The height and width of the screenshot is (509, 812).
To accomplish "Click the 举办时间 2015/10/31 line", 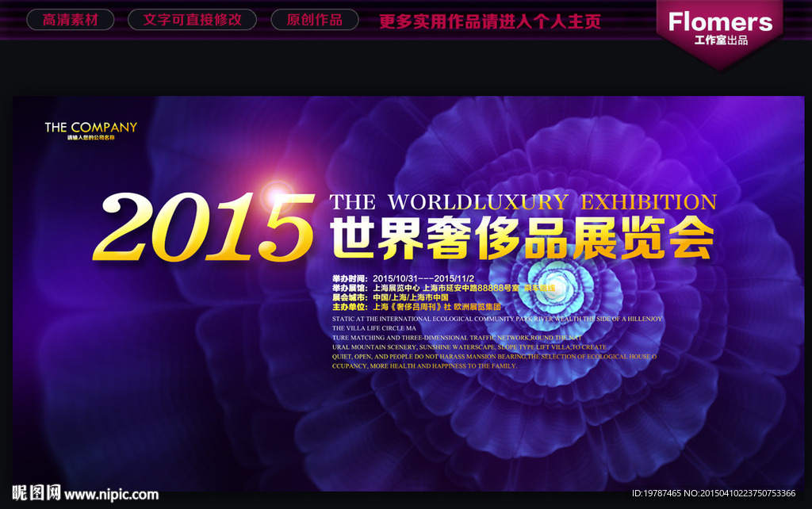I will click(404, 278).
